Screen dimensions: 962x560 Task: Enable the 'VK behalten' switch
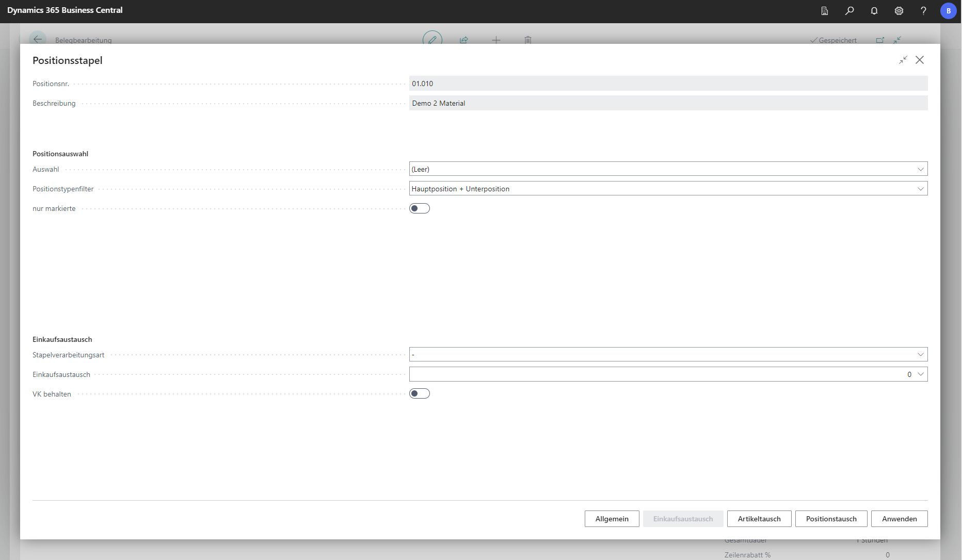pyautogui.click(x=419, y=393)
